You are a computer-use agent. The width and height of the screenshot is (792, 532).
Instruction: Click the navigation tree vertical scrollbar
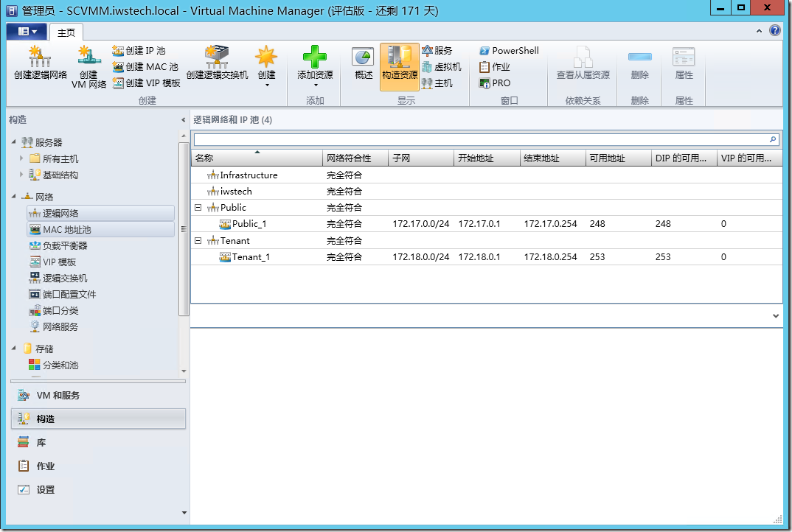coord(184,229)
